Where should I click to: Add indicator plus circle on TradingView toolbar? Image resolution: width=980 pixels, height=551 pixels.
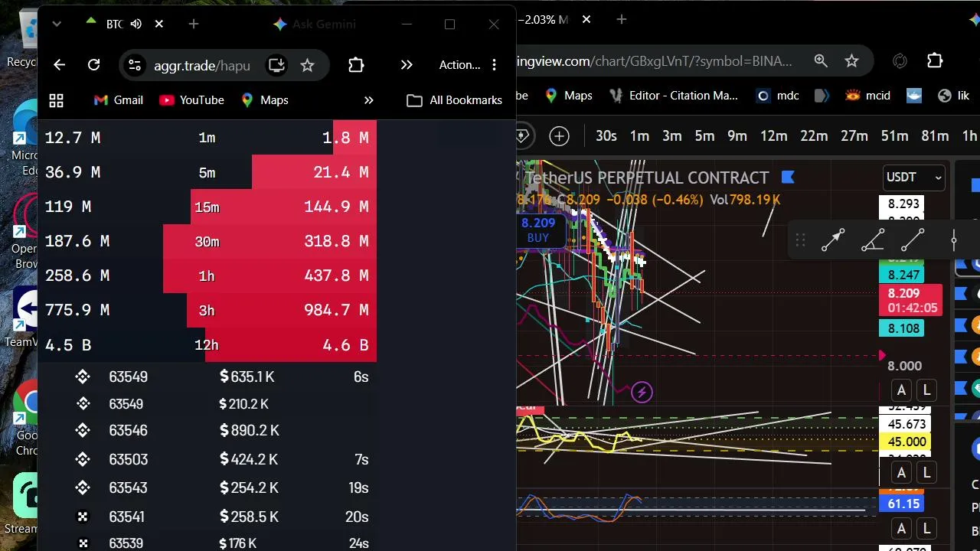559,136
